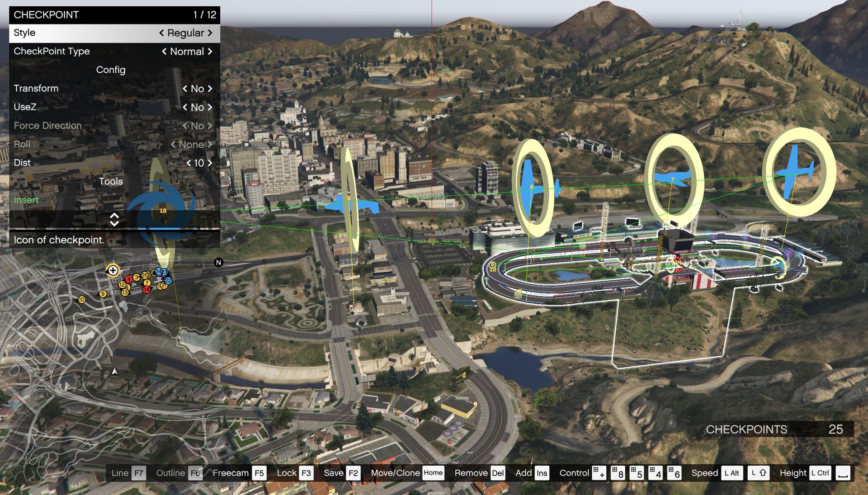Click the '1 / 12' menu position counter
868x495 pixels.
pyautogui.click(x=205, y=15)
